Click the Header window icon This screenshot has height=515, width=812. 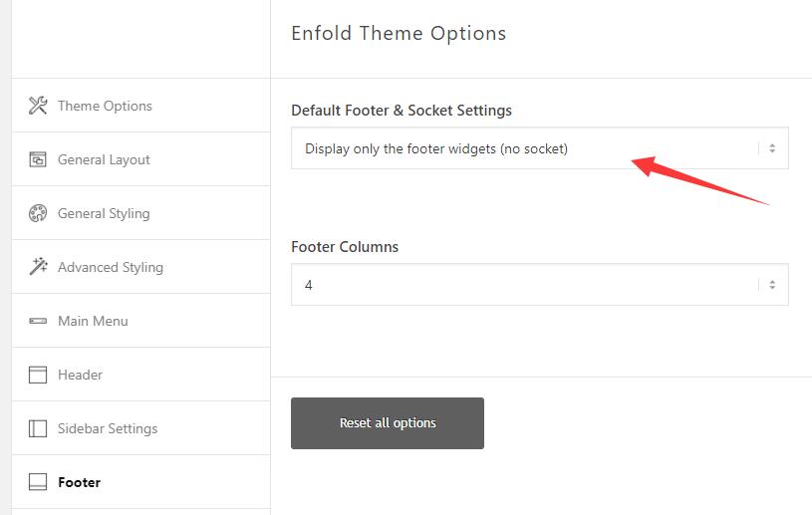pos(38,375)
